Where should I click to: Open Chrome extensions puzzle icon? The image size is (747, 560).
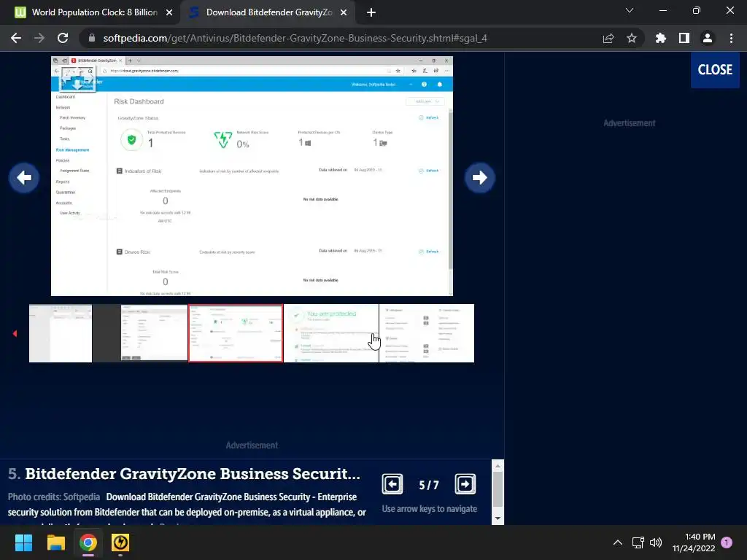click(660, 38)
